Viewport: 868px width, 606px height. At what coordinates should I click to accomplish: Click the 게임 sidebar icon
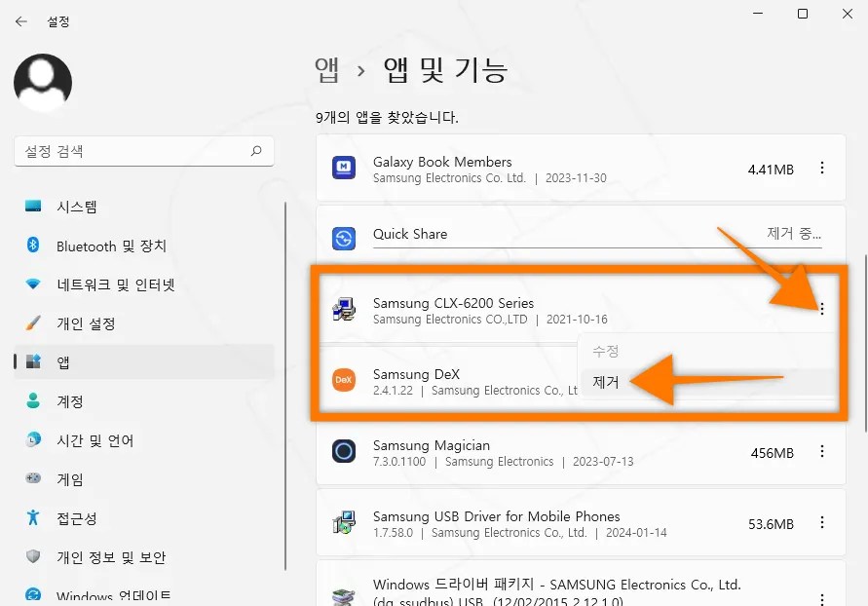click(31, 479)
